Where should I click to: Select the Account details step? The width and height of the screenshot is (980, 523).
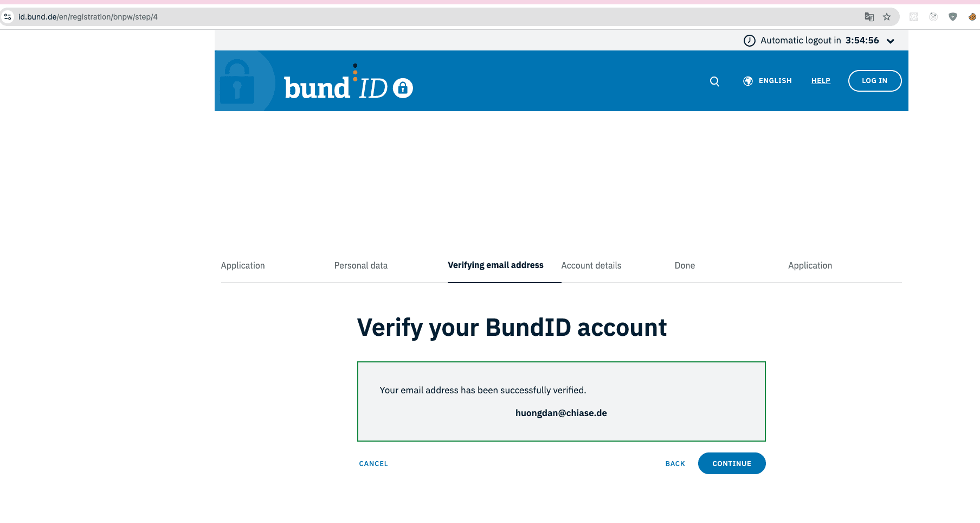591,265
